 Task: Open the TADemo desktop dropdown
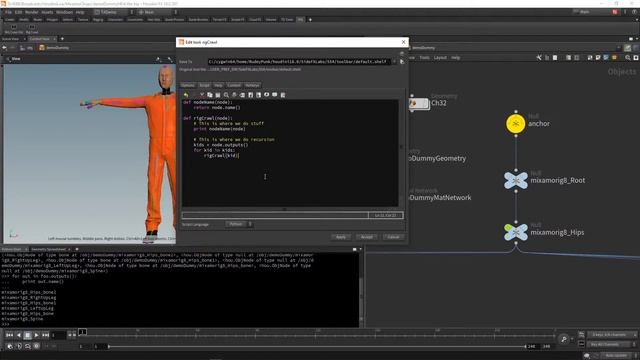tap(113, 12)
